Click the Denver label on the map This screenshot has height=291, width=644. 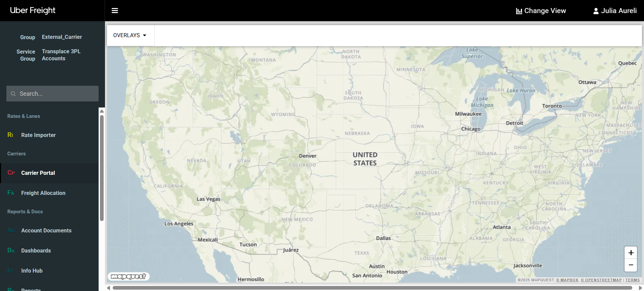pos(308,156)
